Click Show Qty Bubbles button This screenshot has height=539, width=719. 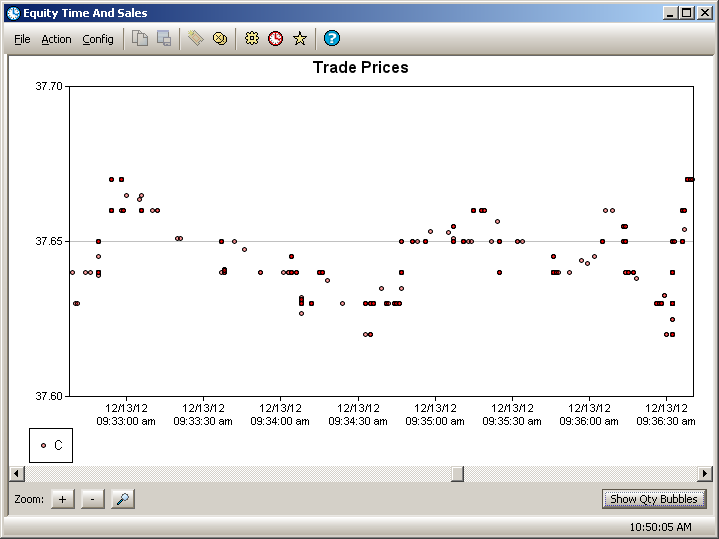pyautogui.click(x=654, y=499)
